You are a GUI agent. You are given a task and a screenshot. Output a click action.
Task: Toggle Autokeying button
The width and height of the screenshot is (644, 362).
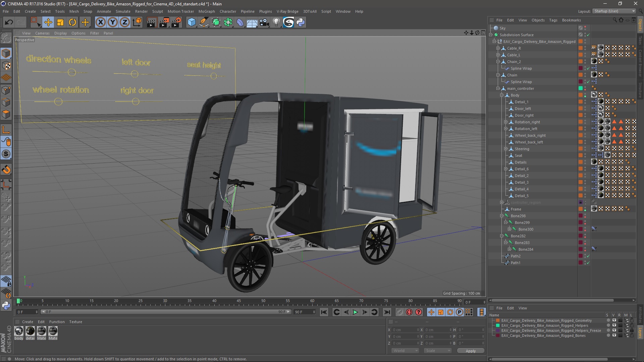[x=409, y=312]
